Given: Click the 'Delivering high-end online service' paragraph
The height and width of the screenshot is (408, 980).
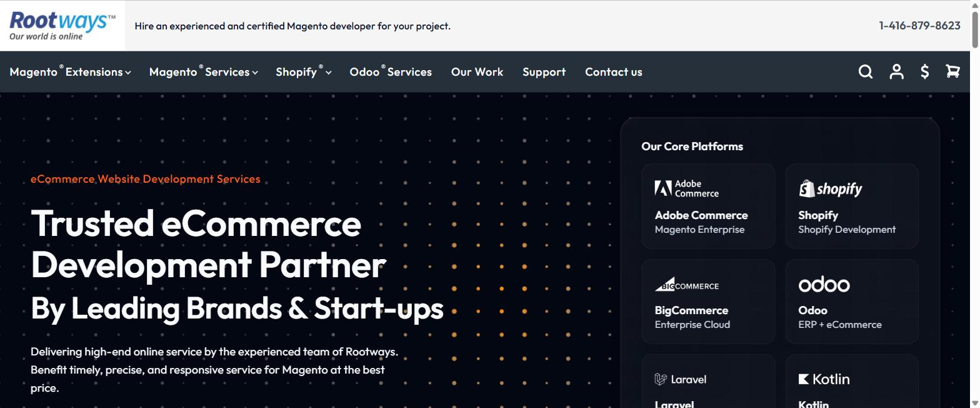Looking at the screenshot, I should pos(214,370).
